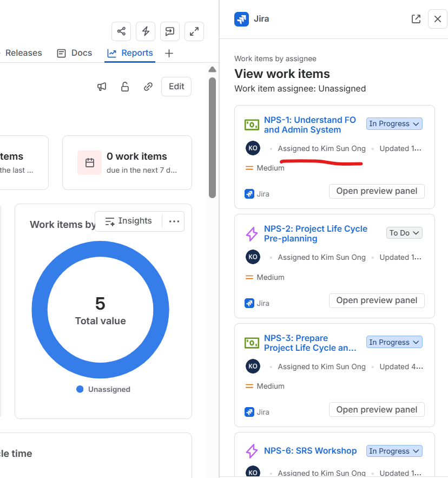Open the NPS-6 In Progress status dropdown
This screenshot has width=448, height=478.
394,451
